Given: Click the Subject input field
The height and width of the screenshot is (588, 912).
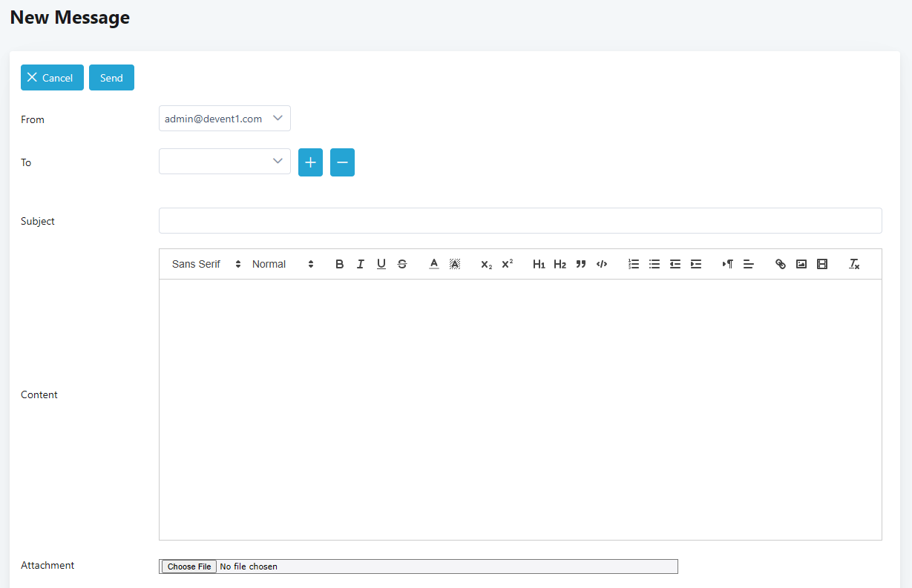Looking at the screenshot, I should coord(519,221).
